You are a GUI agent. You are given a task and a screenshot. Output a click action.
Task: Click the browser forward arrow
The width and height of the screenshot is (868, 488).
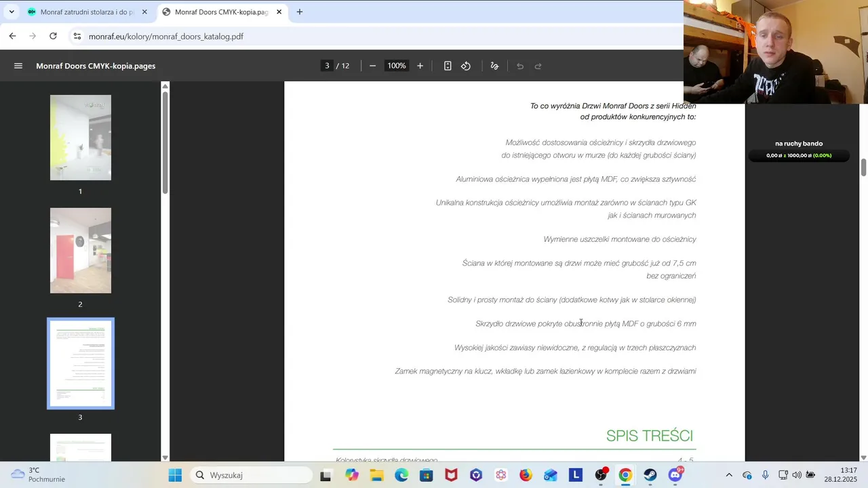click(33, 36)
